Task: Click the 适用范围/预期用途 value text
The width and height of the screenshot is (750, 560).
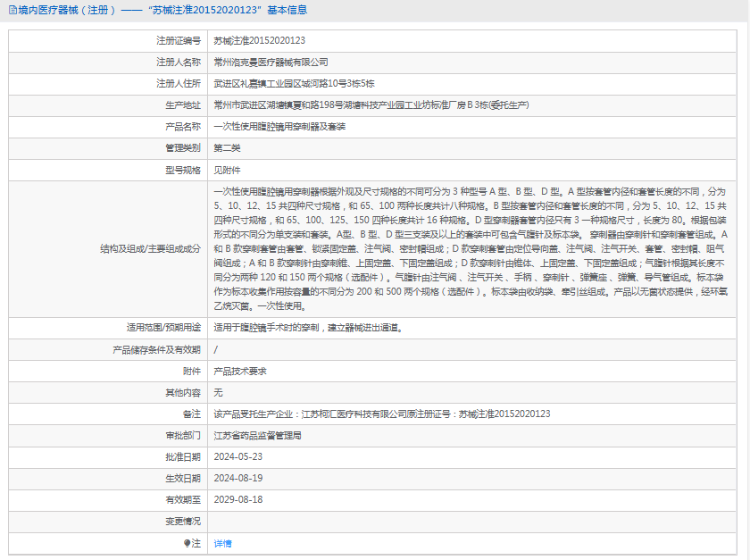Action: click(x=309, y=328)
